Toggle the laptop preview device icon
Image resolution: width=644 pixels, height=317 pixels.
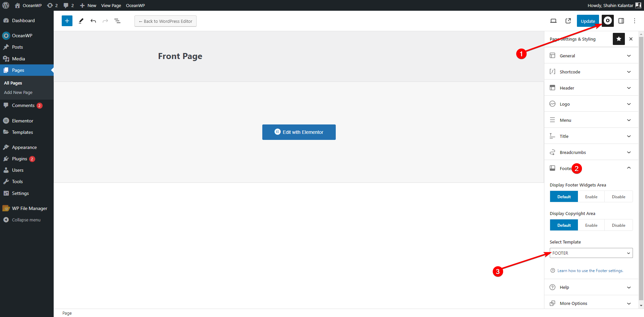pos(553,21)
